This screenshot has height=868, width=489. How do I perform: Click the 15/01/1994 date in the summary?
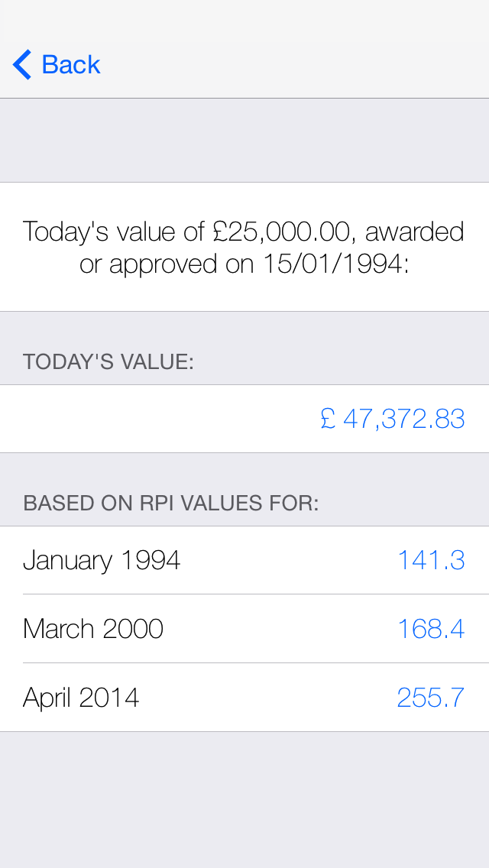332,264
